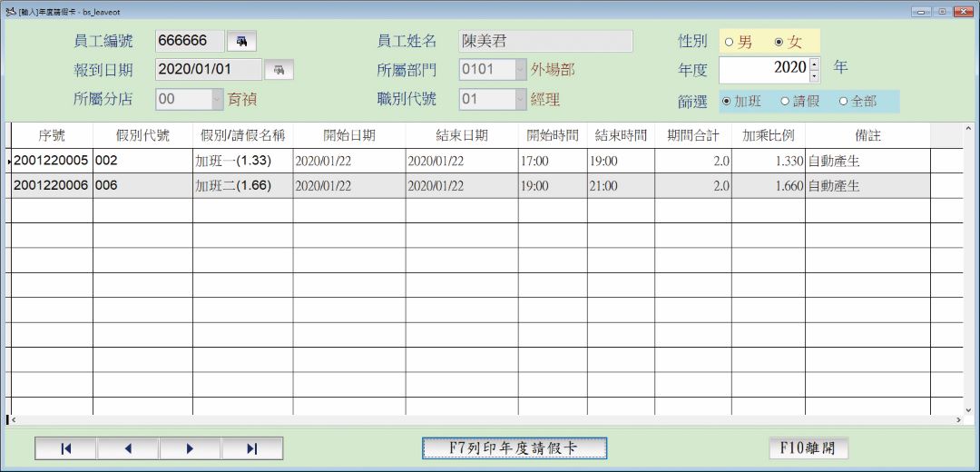Screen dimensions: 980x472
Task: Click the 開始時間 column header
Action: [x=553, y=135]
